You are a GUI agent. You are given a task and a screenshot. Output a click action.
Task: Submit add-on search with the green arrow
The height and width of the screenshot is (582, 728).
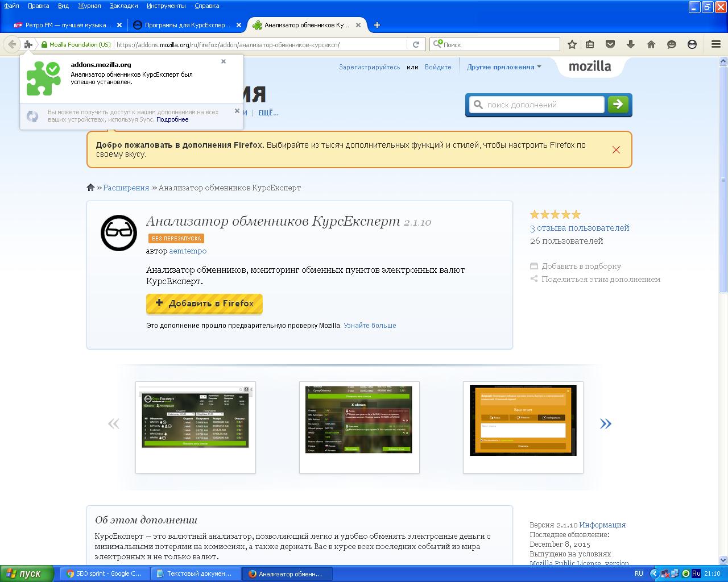coord(618,104)
